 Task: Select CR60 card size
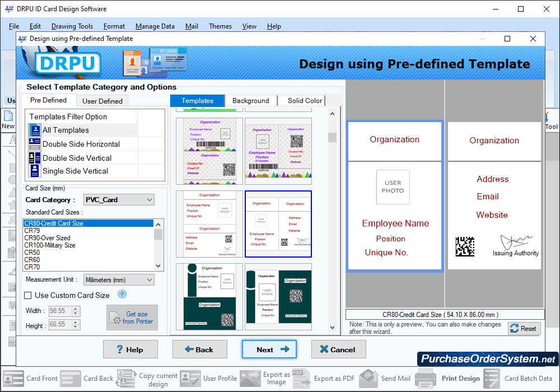tap(88, 259)
